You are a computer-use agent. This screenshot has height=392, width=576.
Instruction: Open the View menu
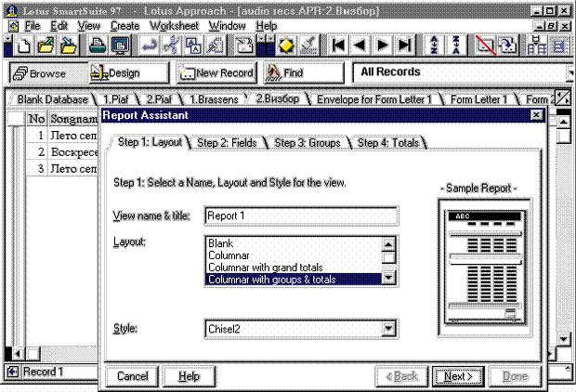click(x=89, y=26)
